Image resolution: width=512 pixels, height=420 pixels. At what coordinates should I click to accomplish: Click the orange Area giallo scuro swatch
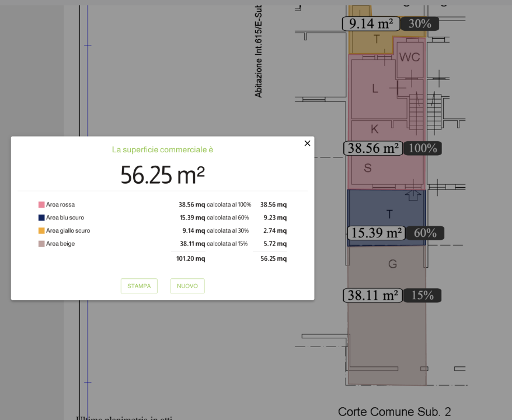(41, 230)
